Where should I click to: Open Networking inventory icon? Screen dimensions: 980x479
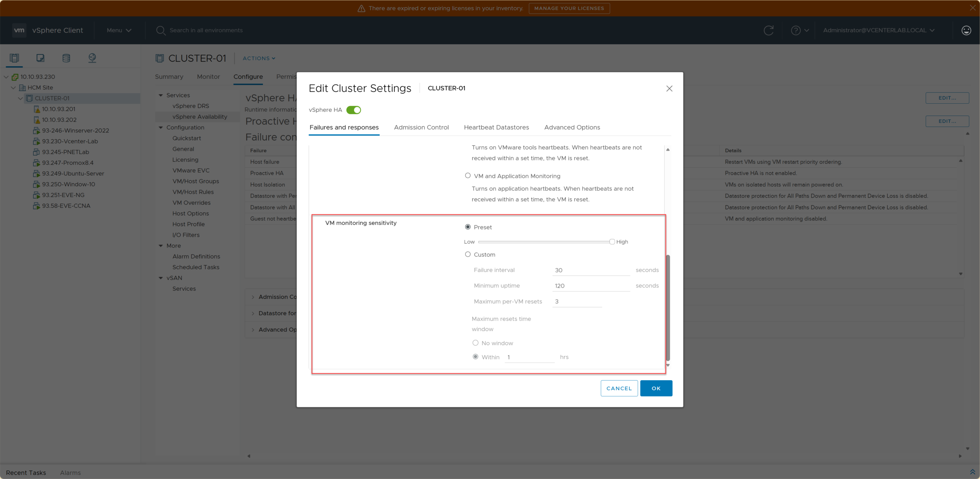coord(92,58)
